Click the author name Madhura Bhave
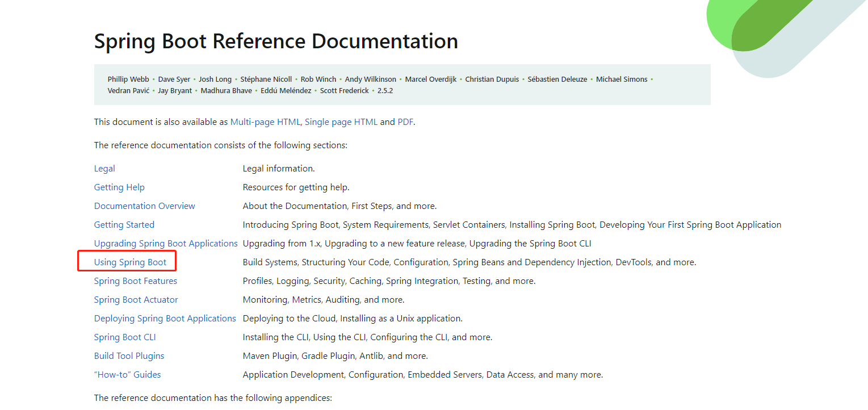Screen dimensions: 868x410 226,90
